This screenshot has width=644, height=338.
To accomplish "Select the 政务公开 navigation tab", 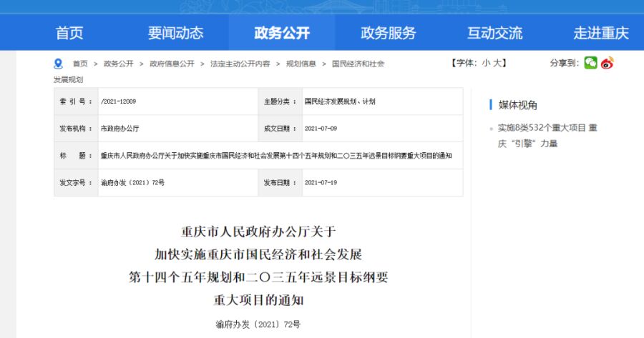I will point(282,33).
